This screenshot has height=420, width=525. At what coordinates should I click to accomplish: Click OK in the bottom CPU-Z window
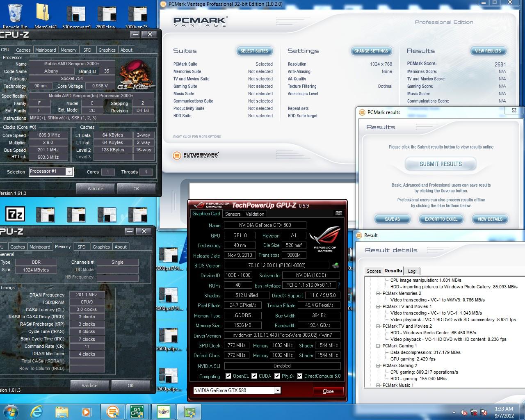click(x=130, y=386)
